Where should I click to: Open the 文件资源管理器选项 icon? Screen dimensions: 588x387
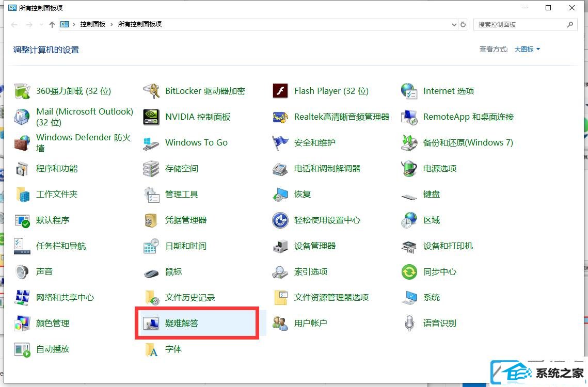coord(280,297)
